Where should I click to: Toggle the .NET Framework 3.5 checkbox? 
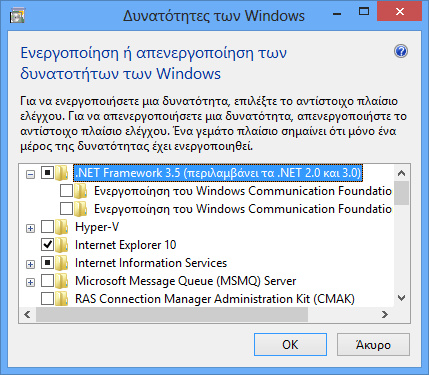click(x=47, y=173)
